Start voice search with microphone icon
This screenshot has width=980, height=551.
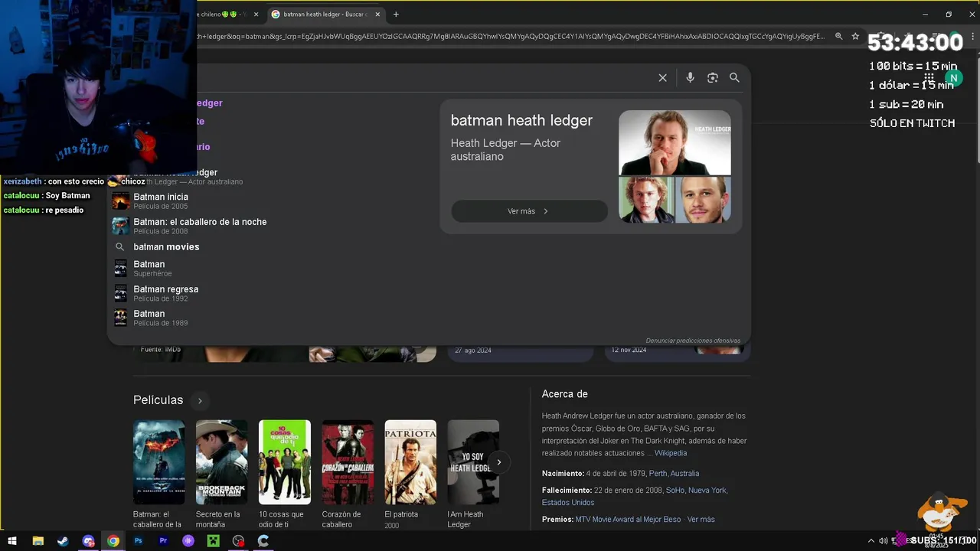(690, 77)
